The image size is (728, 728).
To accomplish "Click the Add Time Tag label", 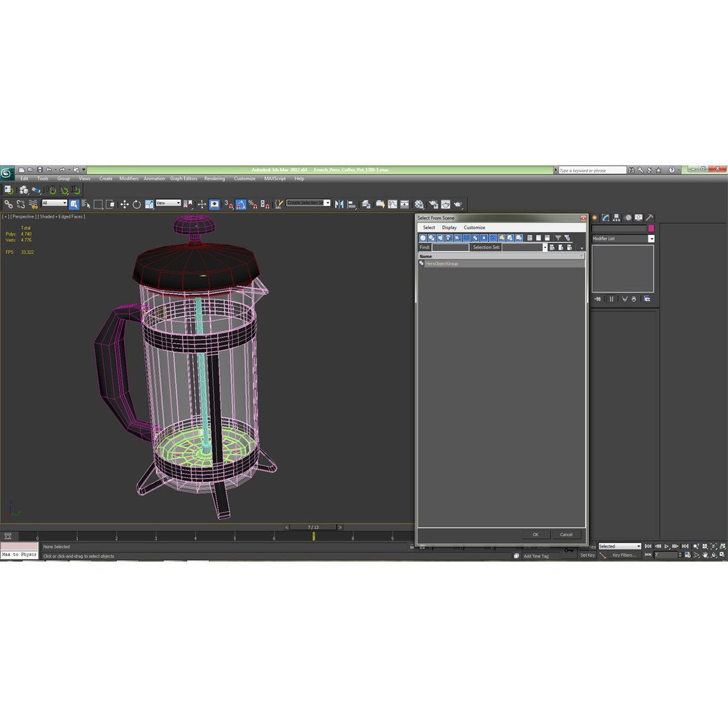I will pos(536,556).
